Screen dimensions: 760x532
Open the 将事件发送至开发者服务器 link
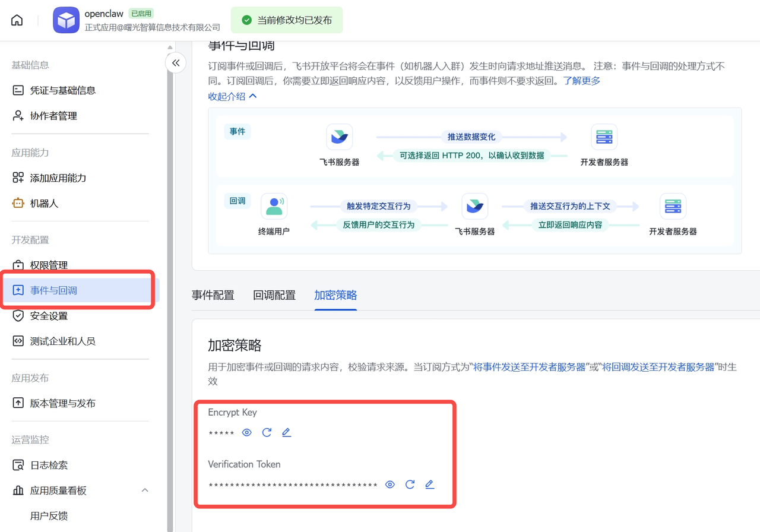click(x=529, y=367)
